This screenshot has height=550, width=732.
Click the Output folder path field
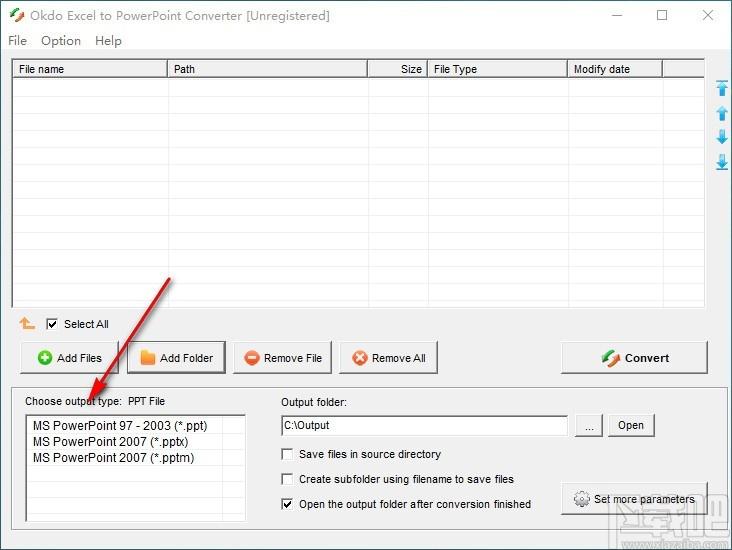424,425
